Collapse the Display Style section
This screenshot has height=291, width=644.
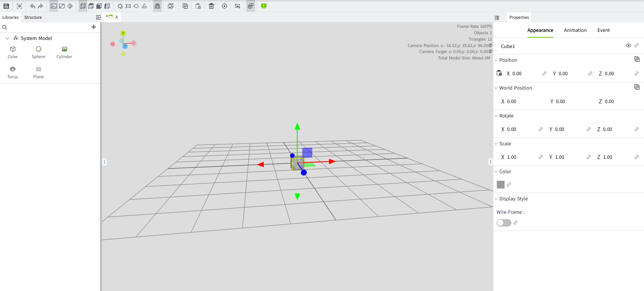tap(496, 199)
